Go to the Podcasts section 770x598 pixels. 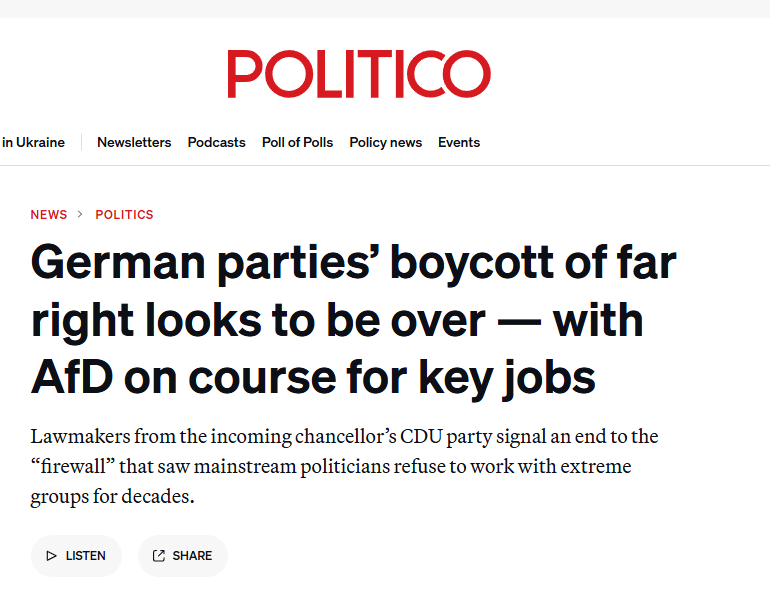click(216, 143)
